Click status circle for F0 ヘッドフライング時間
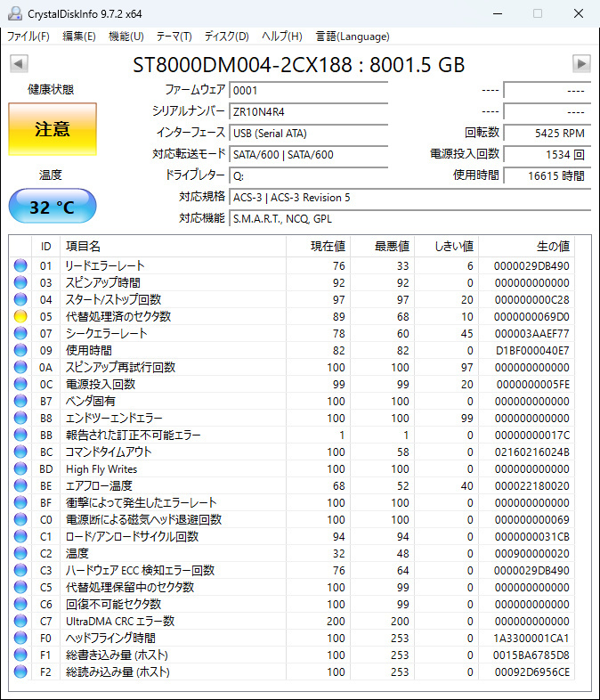The width and height of the screenshot is (600, 700). point(20,638)
